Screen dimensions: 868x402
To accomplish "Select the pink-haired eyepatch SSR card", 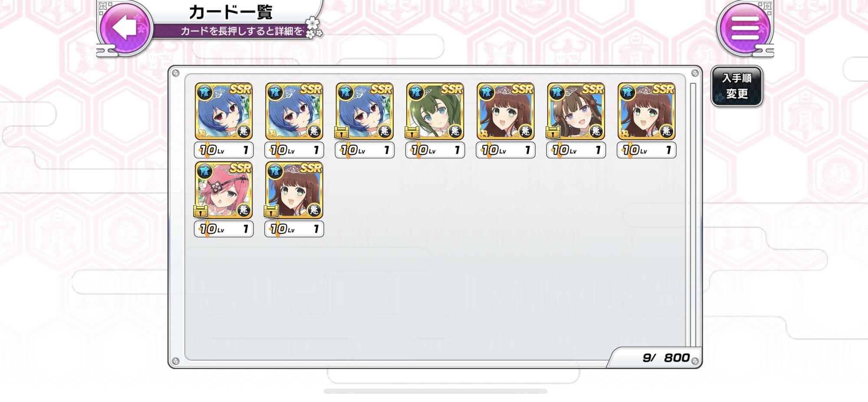I will click(224, 190).
